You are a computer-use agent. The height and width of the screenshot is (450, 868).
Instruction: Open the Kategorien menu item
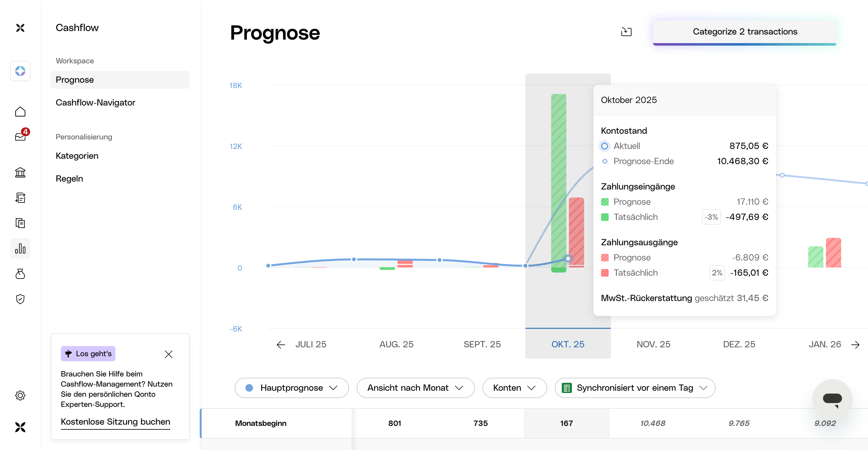(x=77, y=156)
